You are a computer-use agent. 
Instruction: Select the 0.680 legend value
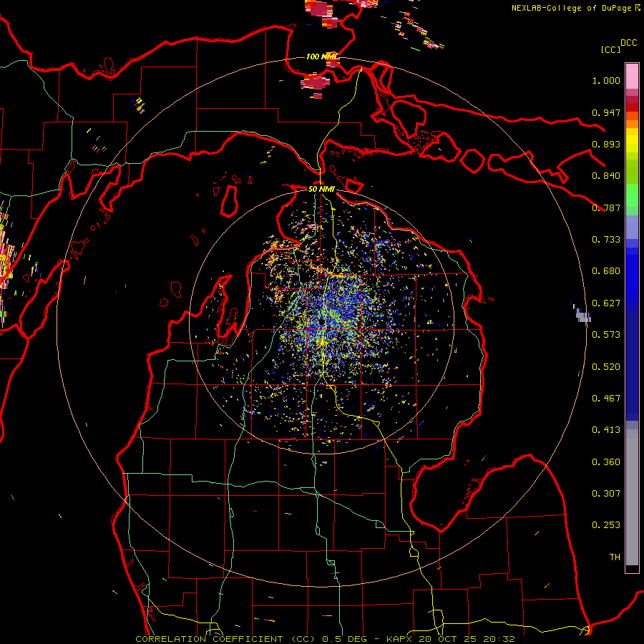[x=606, y=271]
